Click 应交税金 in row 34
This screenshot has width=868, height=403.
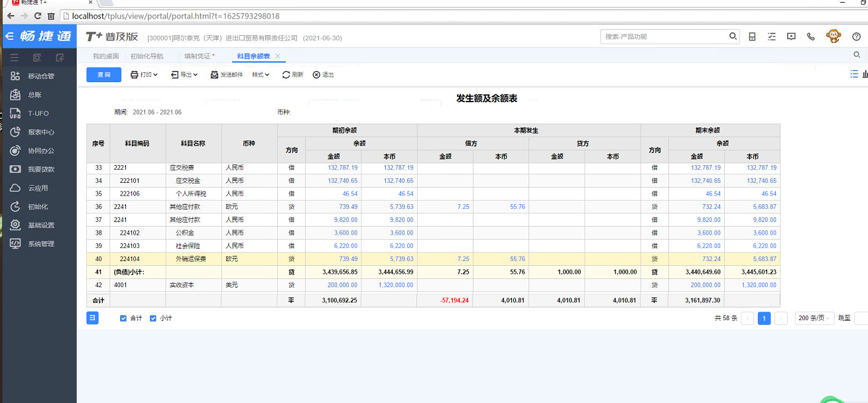click(x=188, y=180)
